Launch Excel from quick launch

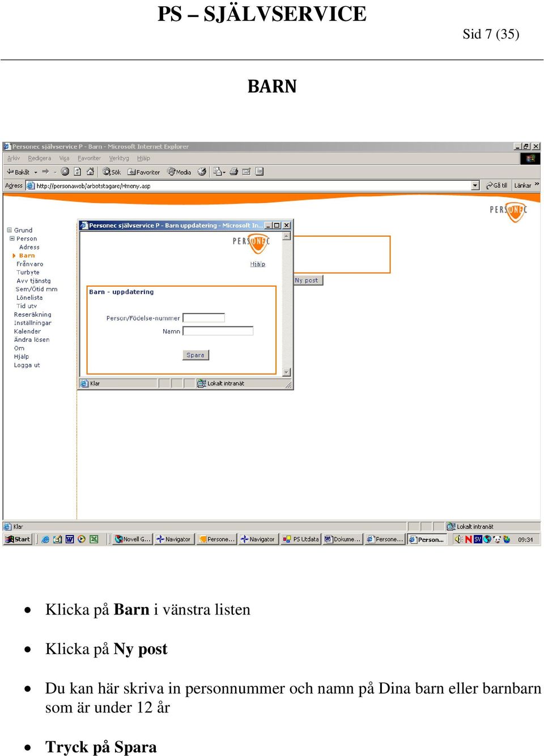94,539
